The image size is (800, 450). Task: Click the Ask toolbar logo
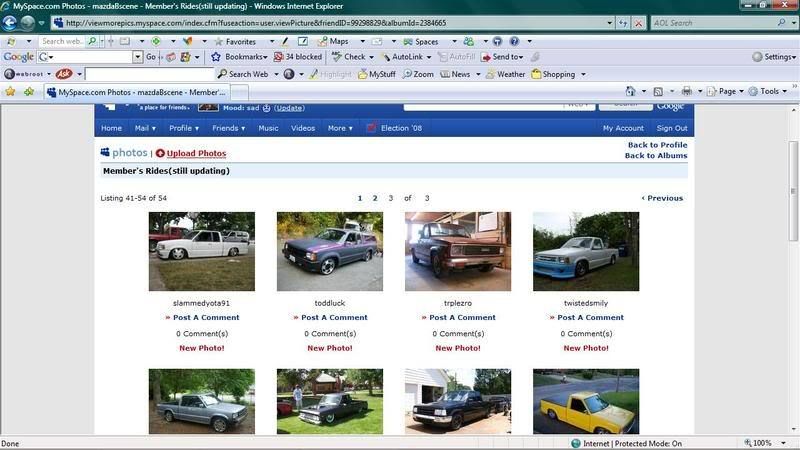(x=63, y=74)
